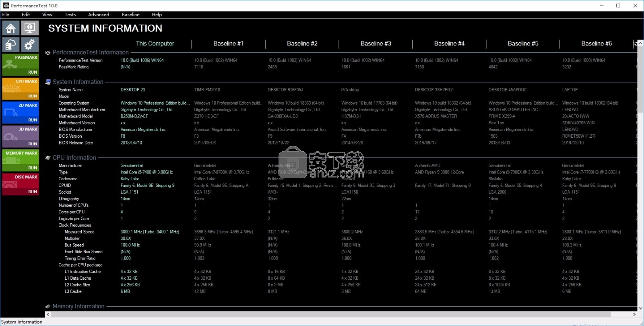
Task: Open the 3D MARK tile
Action: tap(21, 136)
